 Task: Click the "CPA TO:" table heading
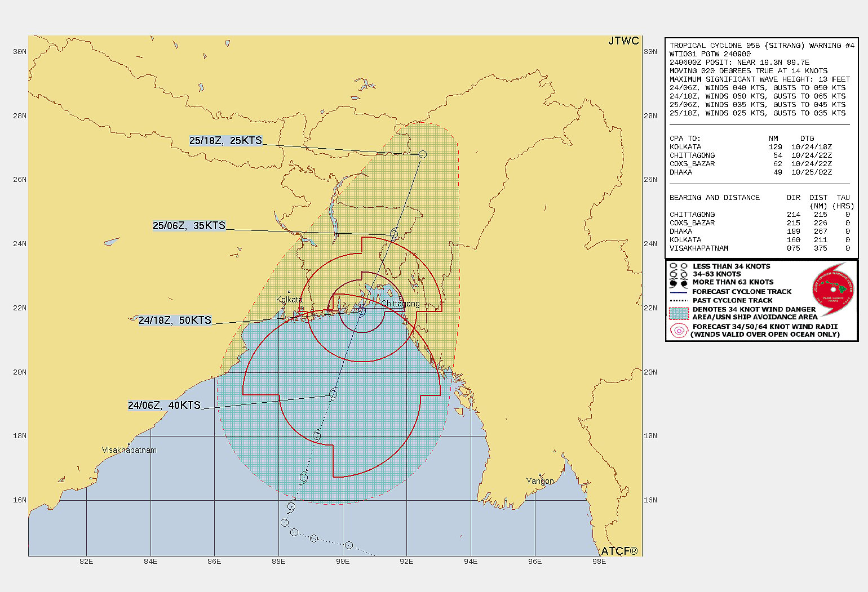(x=685, y=139)
